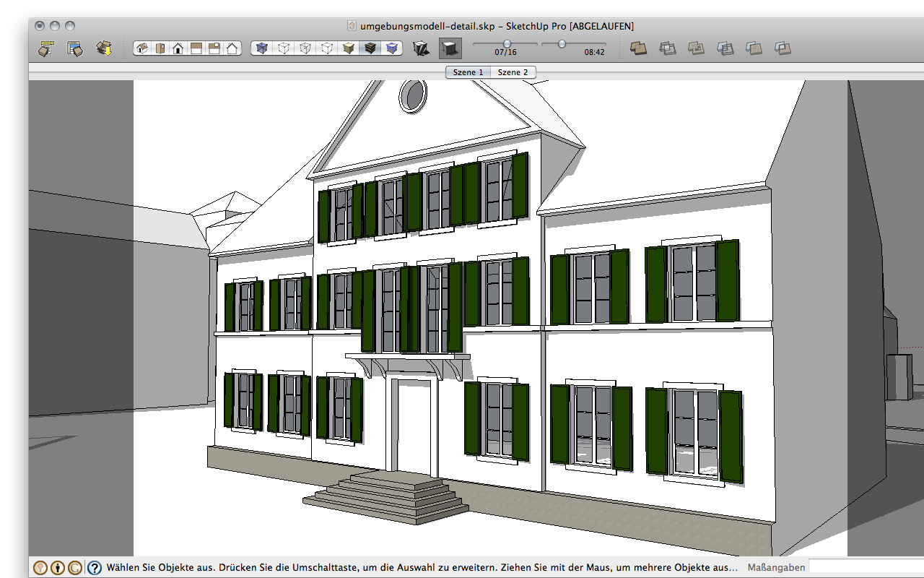Click the Maßangaben measurements input field
The width and height of the screenshot is (924, 578).
[865, 567]
